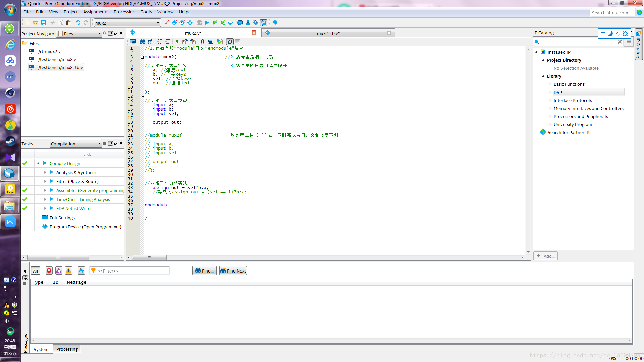Click the Find Next button
The width and height of the screenshot is (644, 362).
(x=233, y=271)
